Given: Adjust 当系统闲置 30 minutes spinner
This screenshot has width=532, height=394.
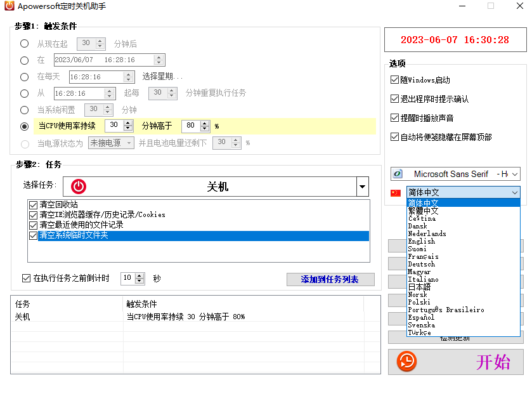Looking at the screenshot, I should (108, 110).
